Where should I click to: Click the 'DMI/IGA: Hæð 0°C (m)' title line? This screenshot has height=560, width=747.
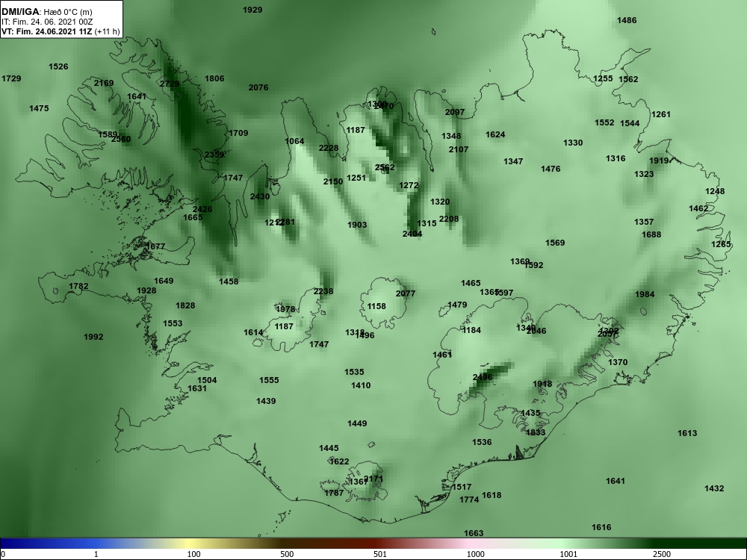(46, 12)
